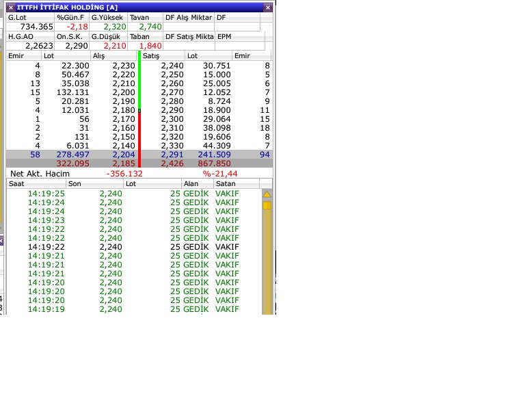Select ask price 2,310
This screenshot has width=525, height=420.
172,128
